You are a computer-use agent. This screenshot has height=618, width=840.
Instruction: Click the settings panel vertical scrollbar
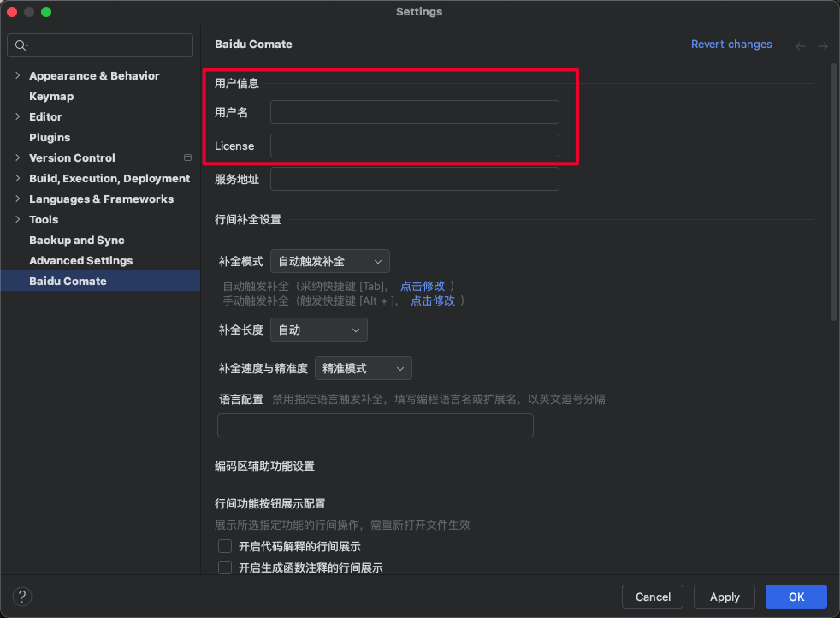tap(833, 193)
